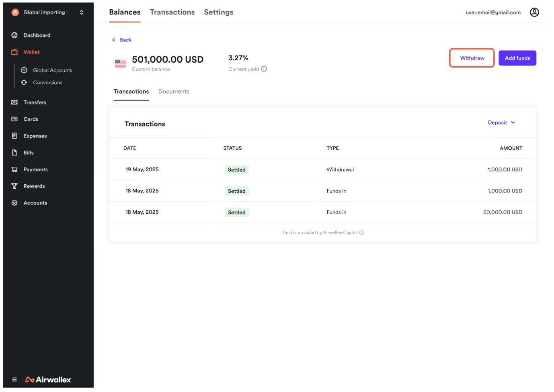This screenshot has width=554, height=392.
Task: Expand the Global importing account switcher
Action: (82, 12)
